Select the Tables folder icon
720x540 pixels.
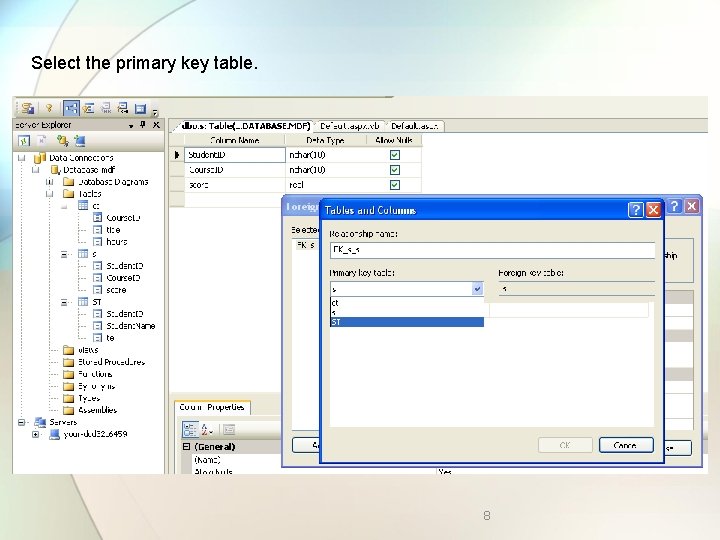click(x=68, y=194)
